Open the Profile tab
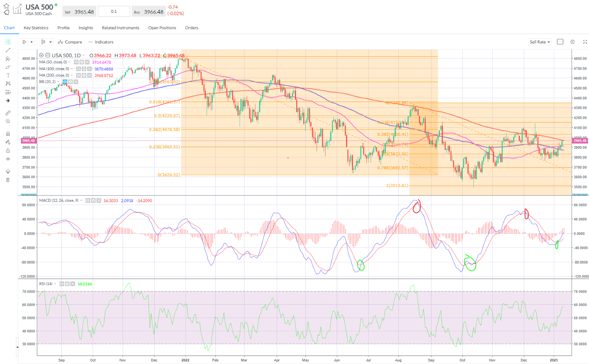Viewport: 589px width, 364px height. [63, 28]
